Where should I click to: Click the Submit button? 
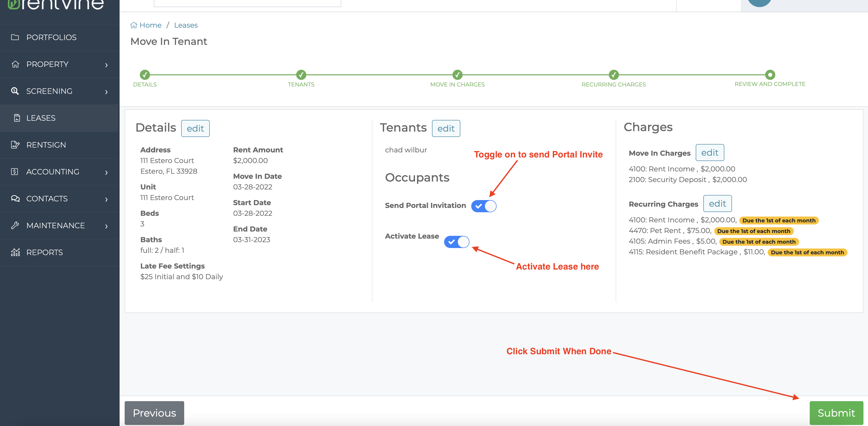(x=836, y=413)
